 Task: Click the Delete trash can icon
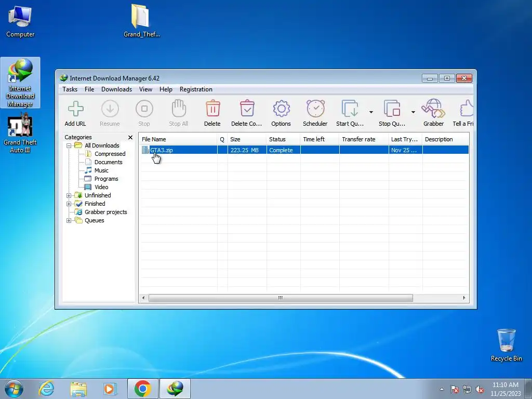[x=212, y=109]
